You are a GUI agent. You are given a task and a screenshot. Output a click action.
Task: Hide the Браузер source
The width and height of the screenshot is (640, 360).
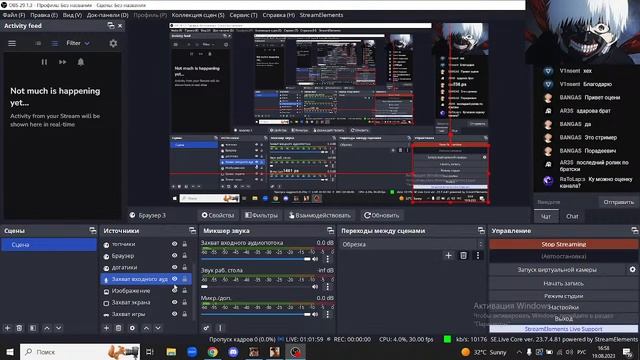pos(174,256)
